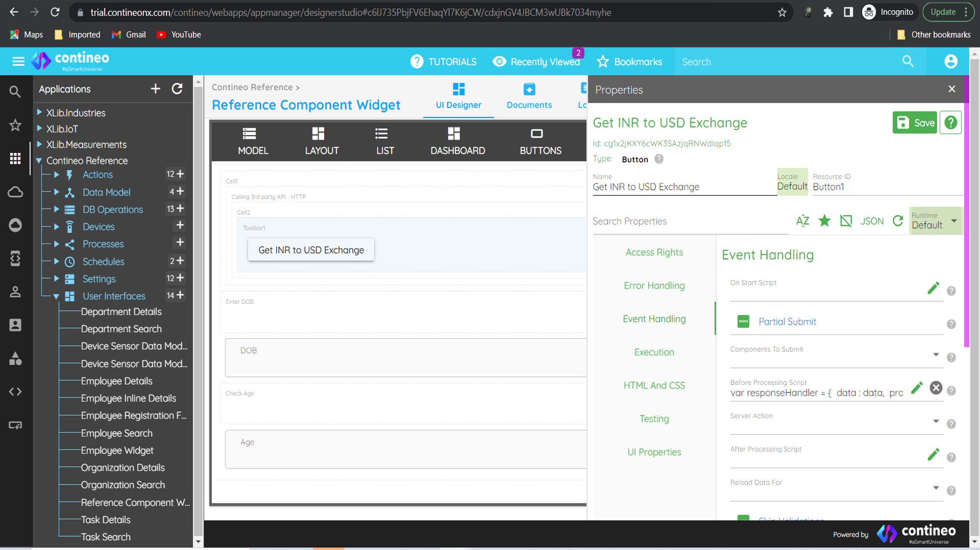Switch to the Documents tab
Viewport: 980px width, 550px height.
click(529, 96)
